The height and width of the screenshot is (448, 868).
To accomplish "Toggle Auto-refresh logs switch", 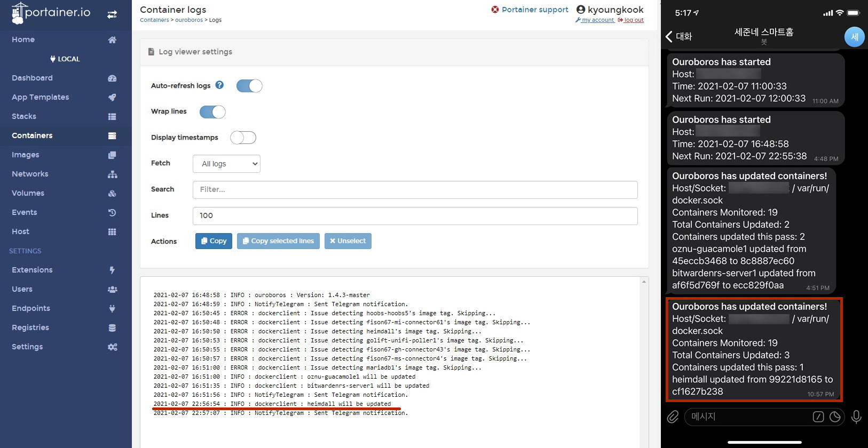I will 249,86.
